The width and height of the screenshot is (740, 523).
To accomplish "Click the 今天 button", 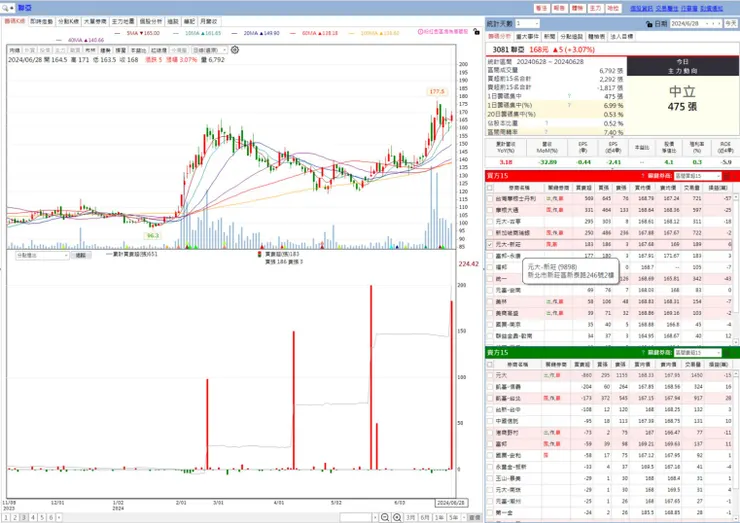I will tap(731, 24).
